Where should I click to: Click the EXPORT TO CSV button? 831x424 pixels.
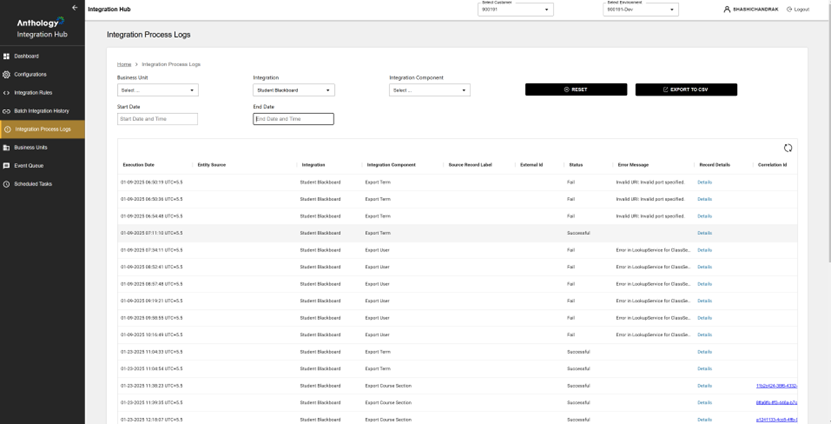coord(686,90)
